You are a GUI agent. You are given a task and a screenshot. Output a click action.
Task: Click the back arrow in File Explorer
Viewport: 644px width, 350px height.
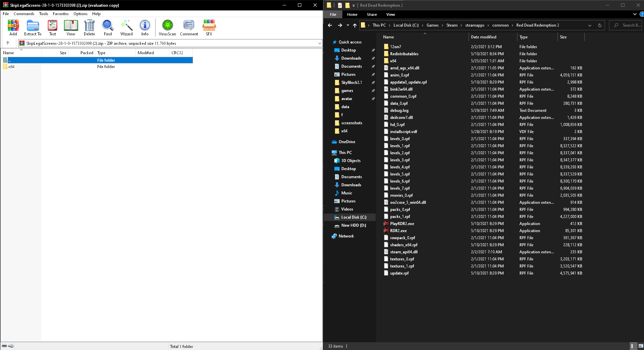[330, 25]
